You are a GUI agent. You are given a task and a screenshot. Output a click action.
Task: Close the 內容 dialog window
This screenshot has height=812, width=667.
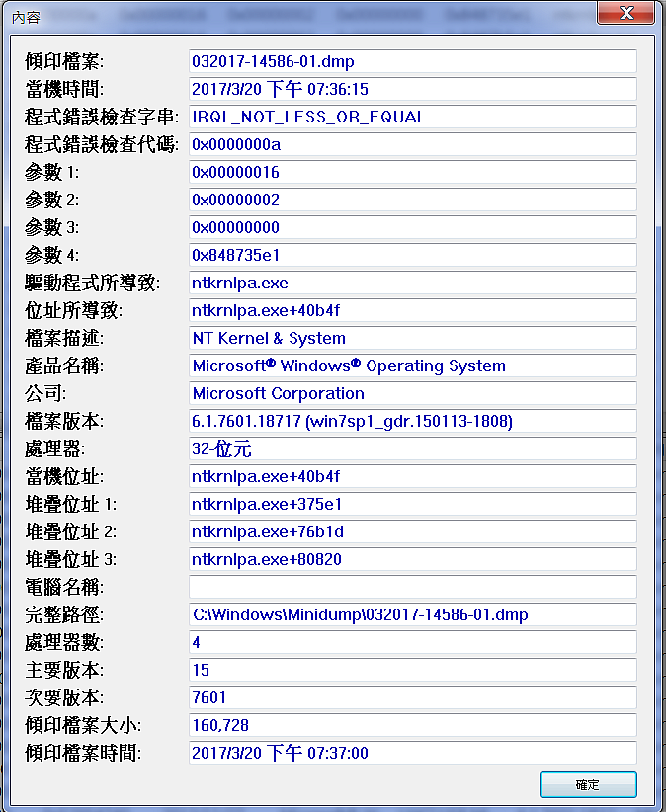[625, 13]
